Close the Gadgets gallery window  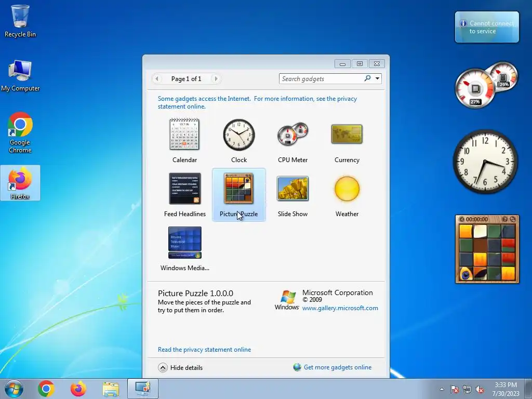[377, 64]
